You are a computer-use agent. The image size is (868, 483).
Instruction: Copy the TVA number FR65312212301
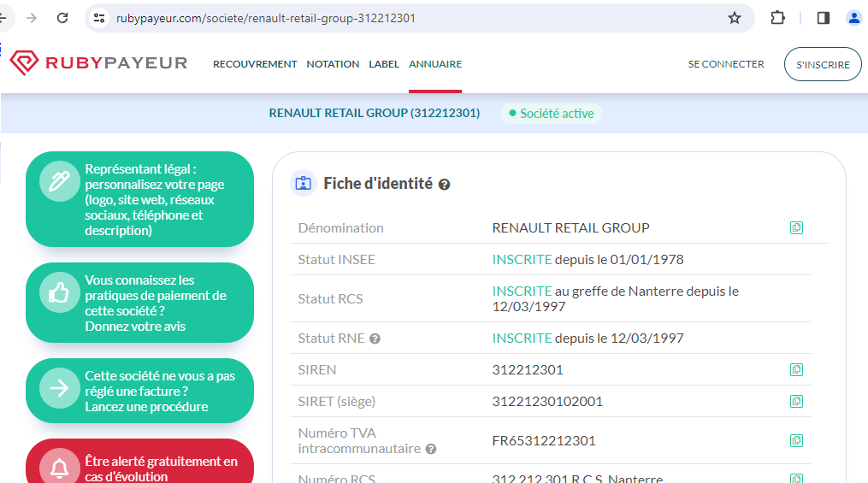pyautogui.click(x=796, y=440)
